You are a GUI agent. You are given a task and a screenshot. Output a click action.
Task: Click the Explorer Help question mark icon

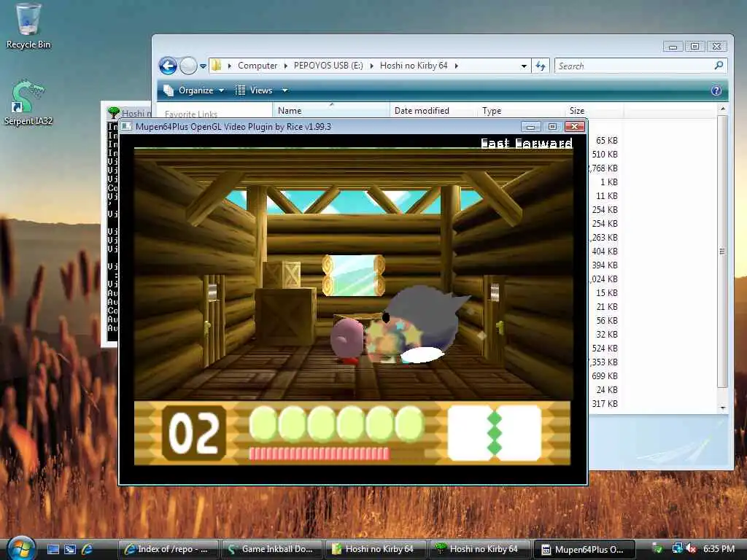coord(716,91)
